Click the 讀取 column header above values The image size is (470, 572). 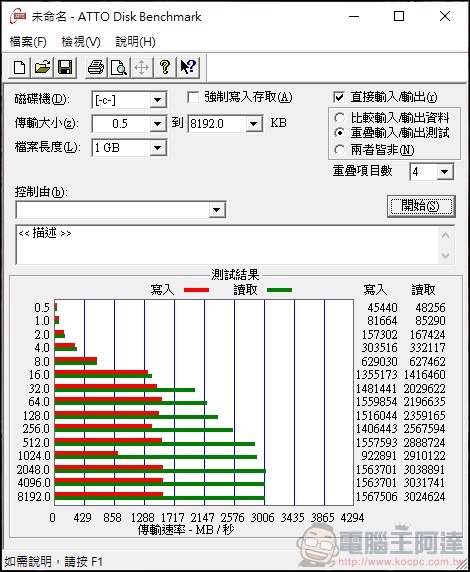(x=423, y=290)
